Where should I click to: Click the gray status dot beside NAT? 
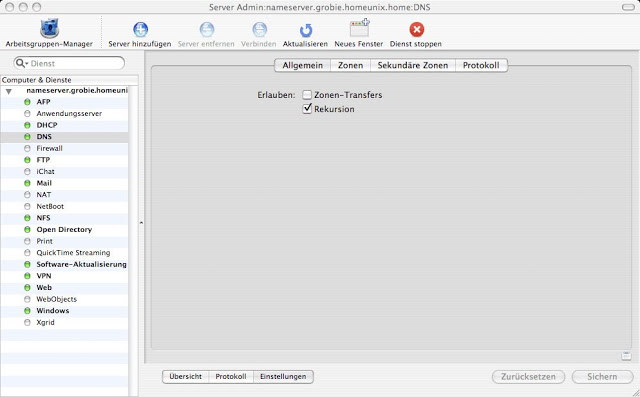27,195
